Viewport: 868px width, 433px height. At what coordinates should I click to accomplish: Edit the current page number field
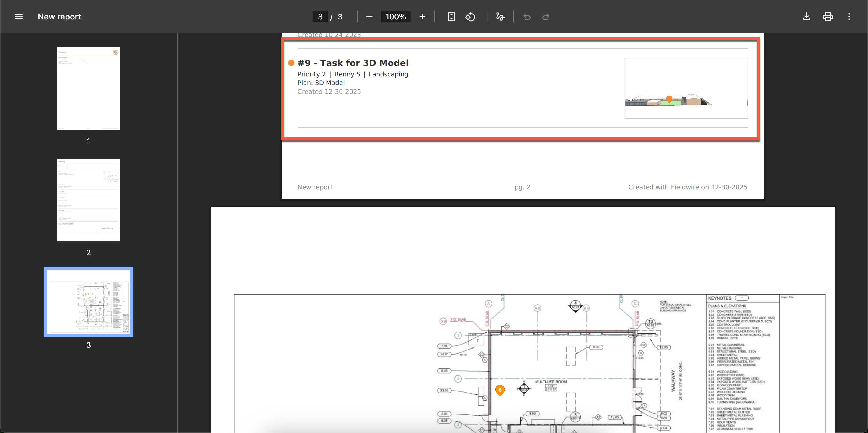320,17
